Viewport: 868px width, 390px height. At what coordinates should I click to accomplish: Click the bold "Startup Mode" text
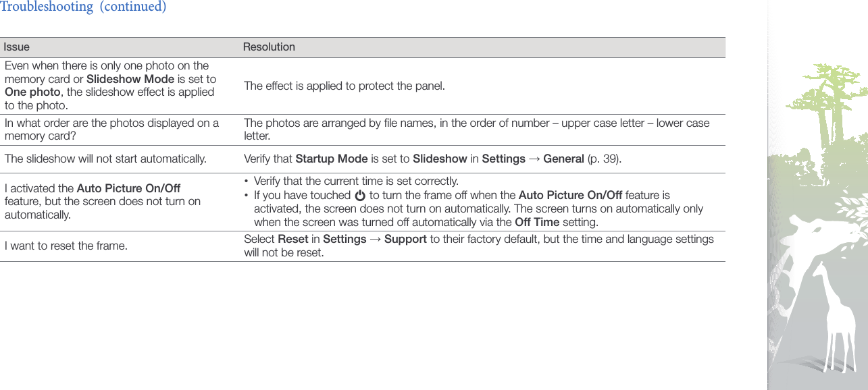[332, 159]
